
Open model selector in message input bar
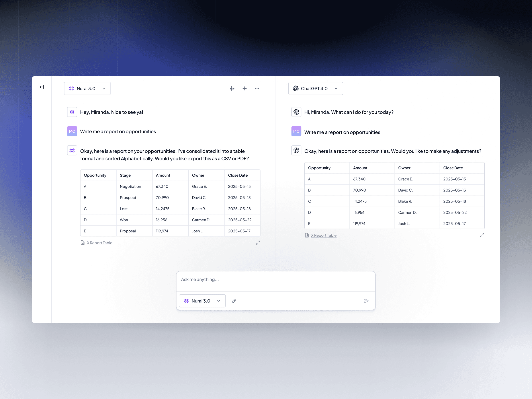[x=202, y=301]
